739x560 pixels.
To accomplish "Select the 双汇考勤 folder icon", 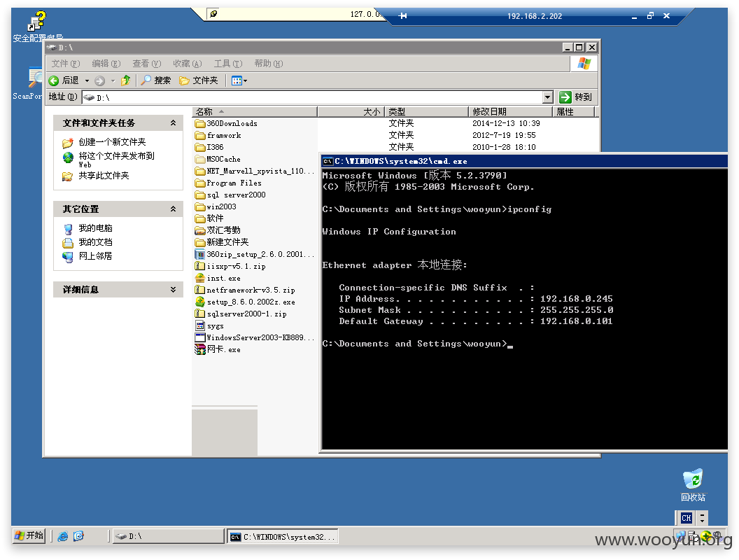I will point(200,230).
